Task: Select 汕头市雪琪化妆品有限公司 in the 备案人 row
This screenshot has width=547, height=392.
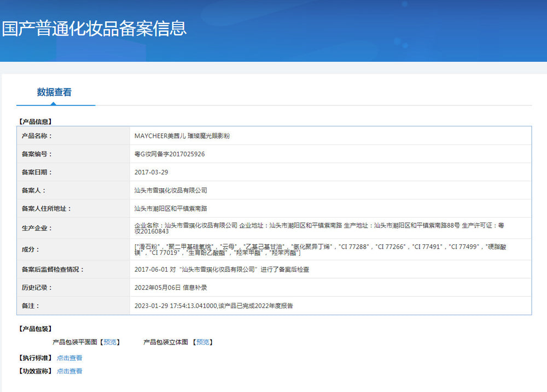Action: 171,190
